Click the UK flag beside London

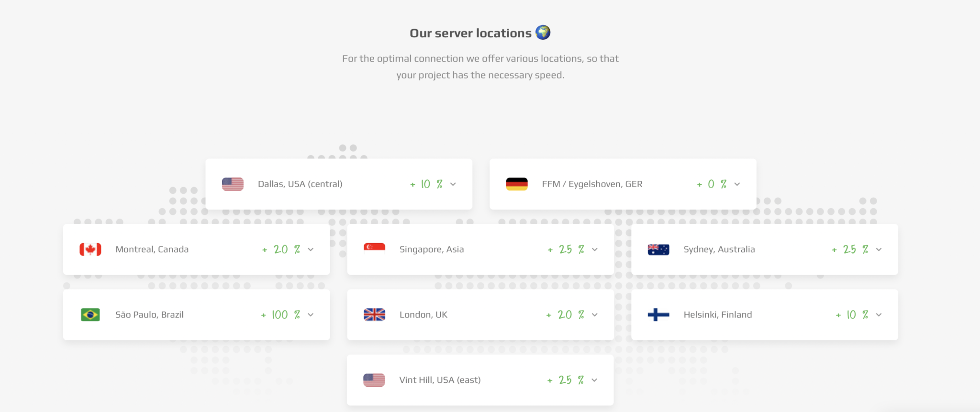coord(374,315)
